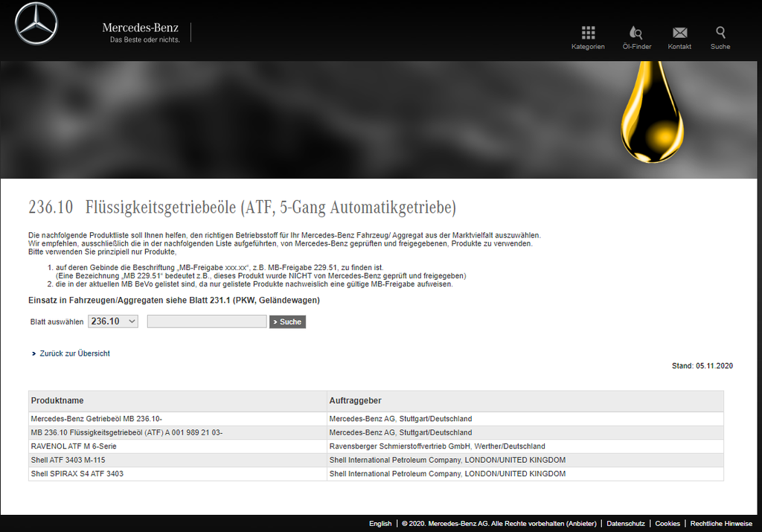The image size is (762, 532).
Task: Select the RAVENOL ATF M 6-Serie entry
Action: [x=74, y=446]
